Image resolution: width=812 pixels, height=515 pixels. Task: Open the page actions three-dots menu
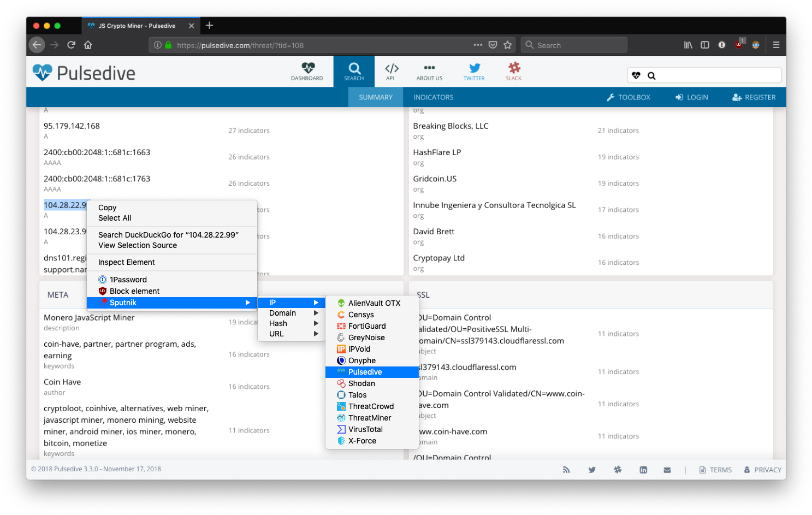(478, 45)
